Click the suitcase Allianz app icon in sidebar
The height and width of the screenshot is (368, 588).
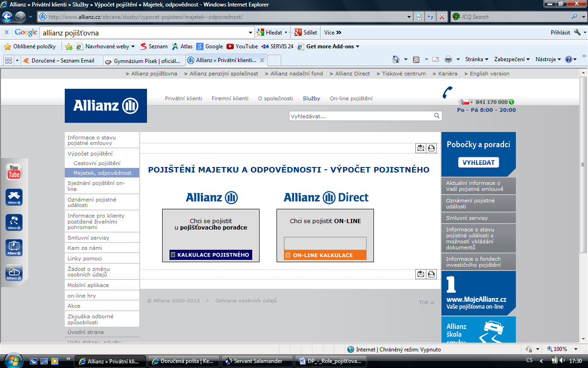(14, 248)
